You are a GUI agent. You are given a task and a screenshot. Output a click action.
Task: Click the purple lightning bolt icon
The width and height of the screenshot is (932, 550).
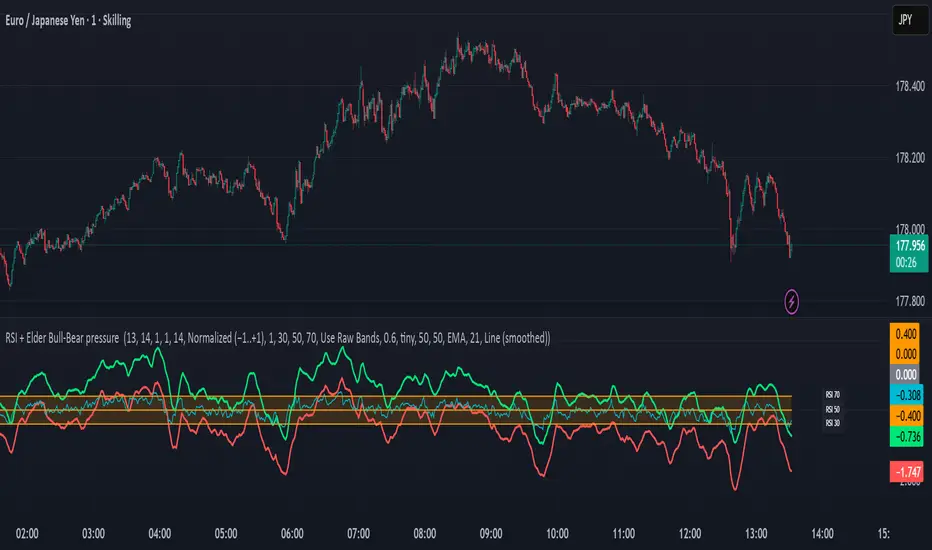pos(793,299)
